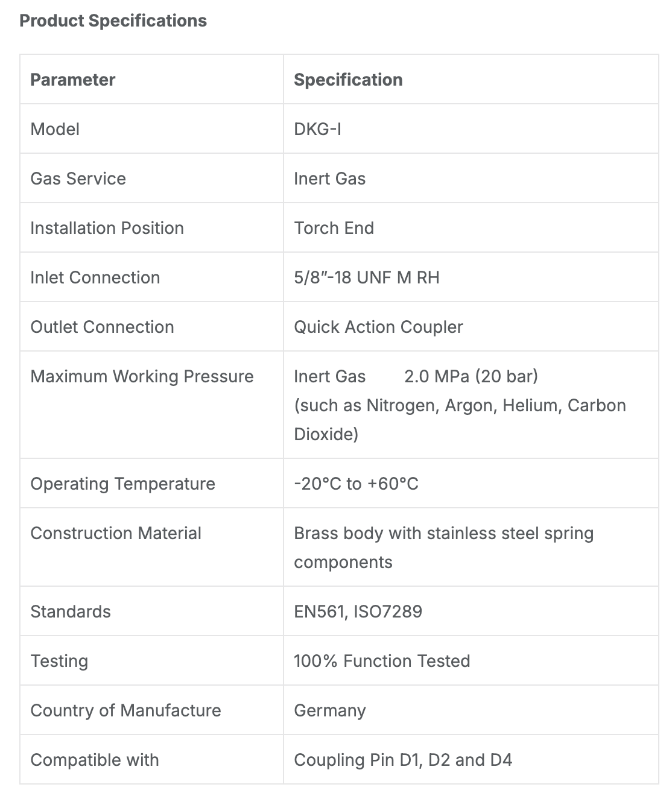Viewport: 672px width, 796px height.
Task: Click the Maximum Working Pressure label
Action: pos(142,376)
